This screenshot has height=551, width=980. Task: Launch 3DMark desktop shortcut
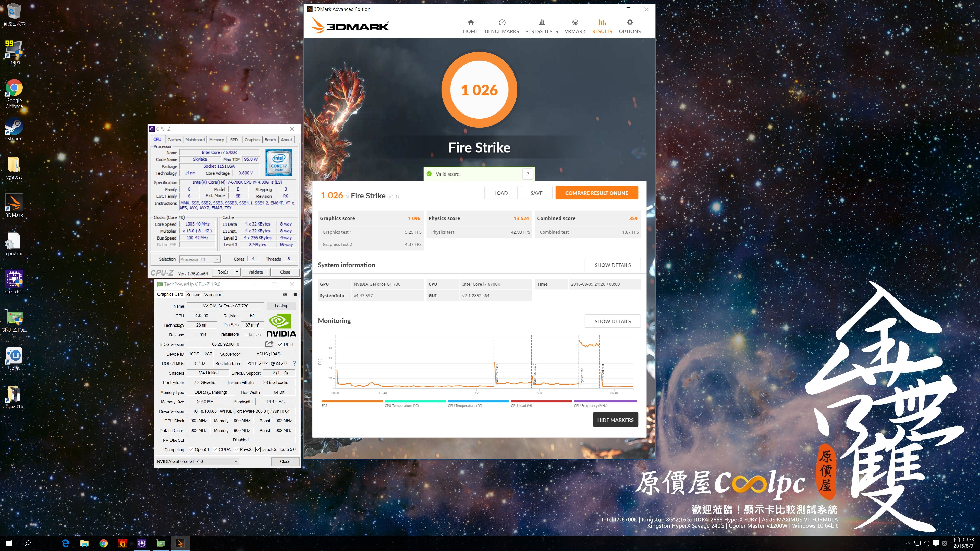coord(14,206)
